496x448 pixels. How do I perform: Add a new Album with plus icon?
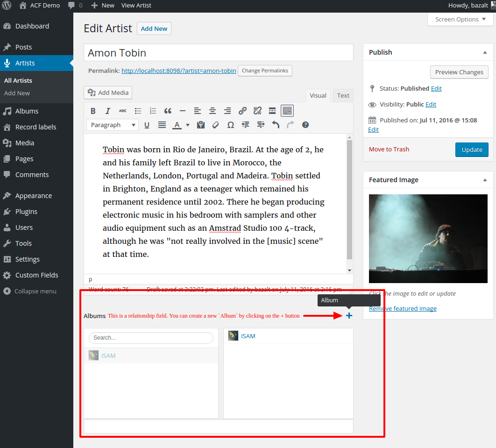point(349,315)
